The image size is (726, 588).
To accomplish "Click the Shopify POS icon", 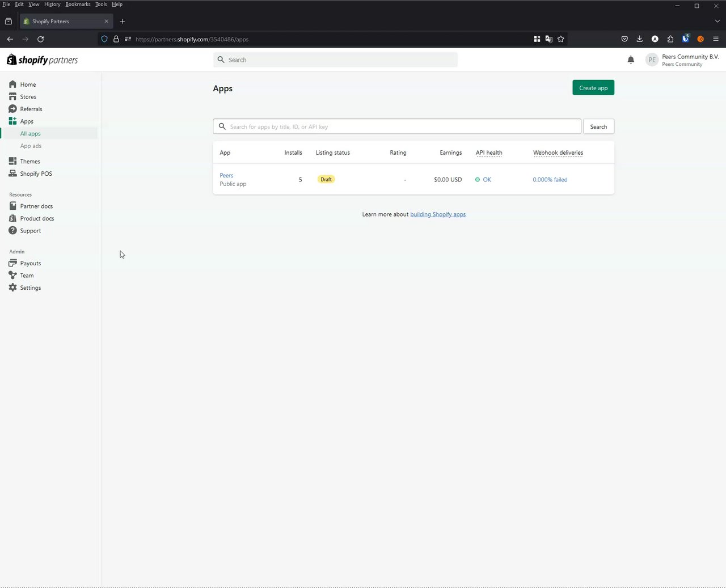I will click(x=12, y=174).
